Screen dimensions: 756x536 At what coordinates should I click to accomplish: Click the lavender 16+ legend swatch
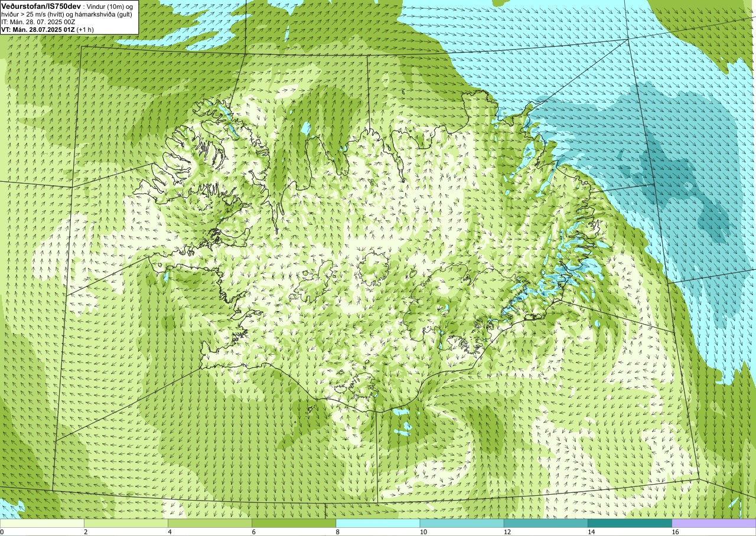click(x=713, y=523)
